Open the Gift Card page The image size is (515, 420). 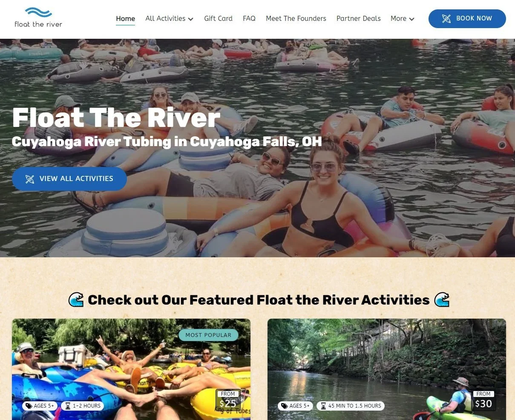click(218, 19)
